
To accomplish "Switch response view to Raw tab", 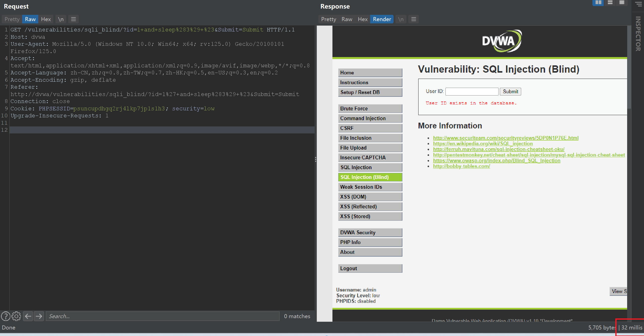I will (x=347, y=19).
